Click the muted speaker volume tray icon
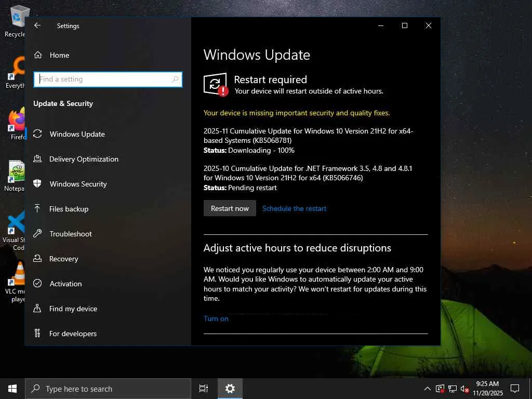This screenshot has width=532, height=399. (464, 389)
